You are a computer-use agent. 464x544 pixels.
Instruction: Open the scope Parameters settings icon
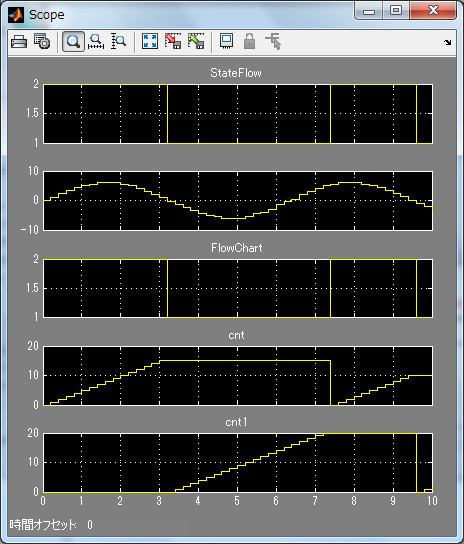42,42
